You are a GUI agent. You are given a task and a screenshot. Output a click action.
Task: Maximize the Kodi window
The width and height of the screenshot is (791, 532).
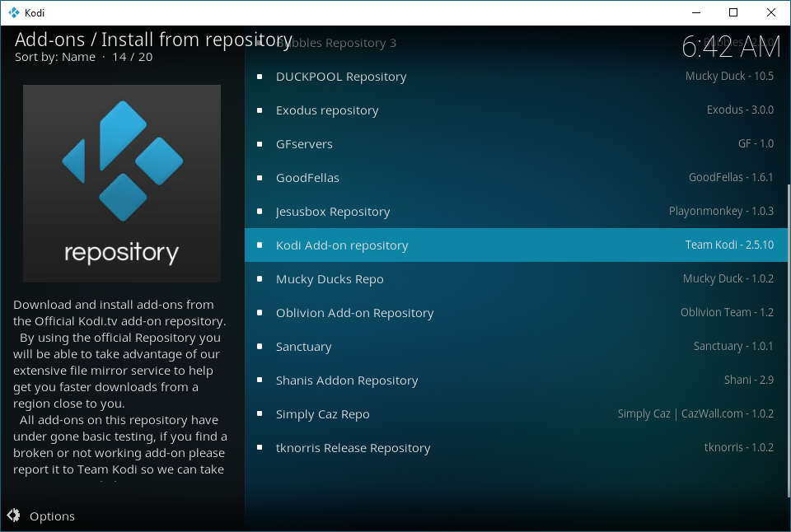pyautogui.click(x=733, y=12)
